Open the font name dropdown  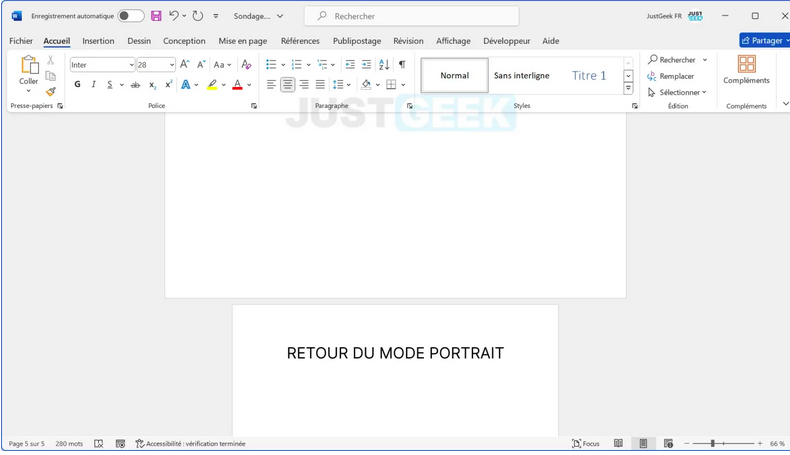coord(131,65)
